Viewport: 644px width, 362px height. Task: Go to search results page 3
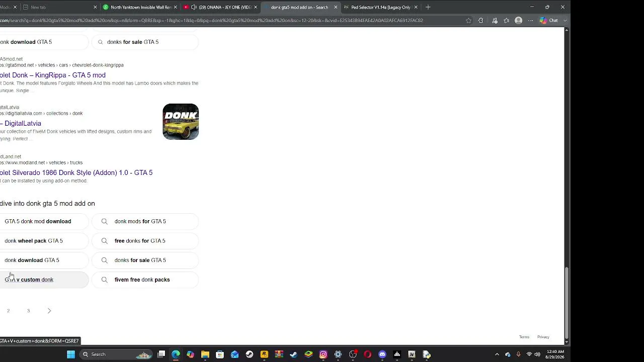(28, 311)
